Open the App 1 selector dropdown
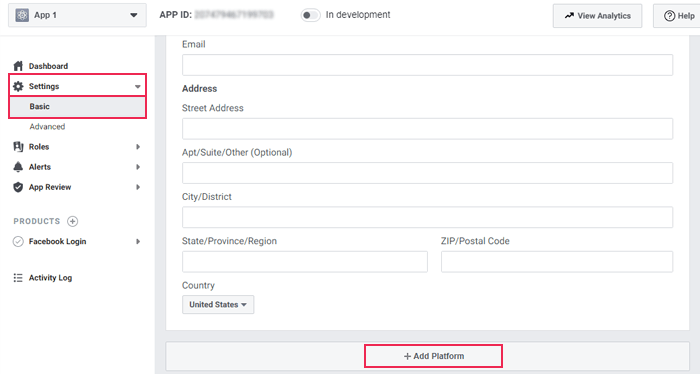The image size is (700, 374). pos(77,15)
